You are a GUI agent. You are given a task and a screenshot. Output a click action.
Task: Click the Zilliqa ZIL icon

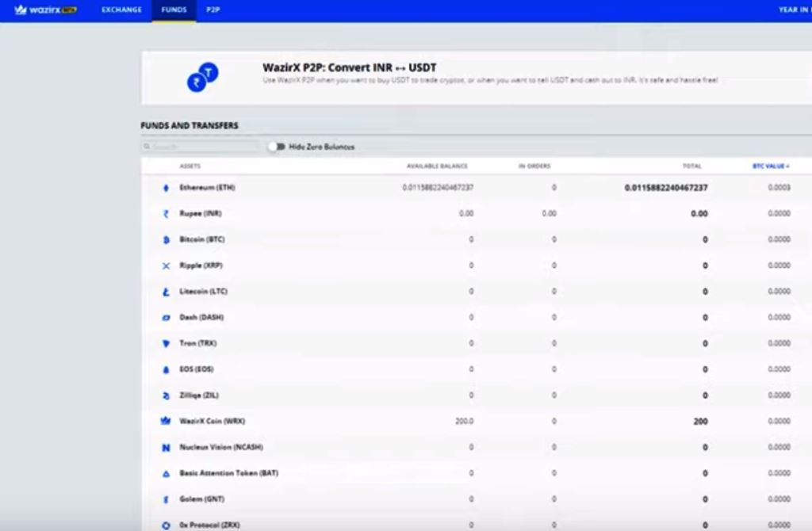click(x=167, y=395)
